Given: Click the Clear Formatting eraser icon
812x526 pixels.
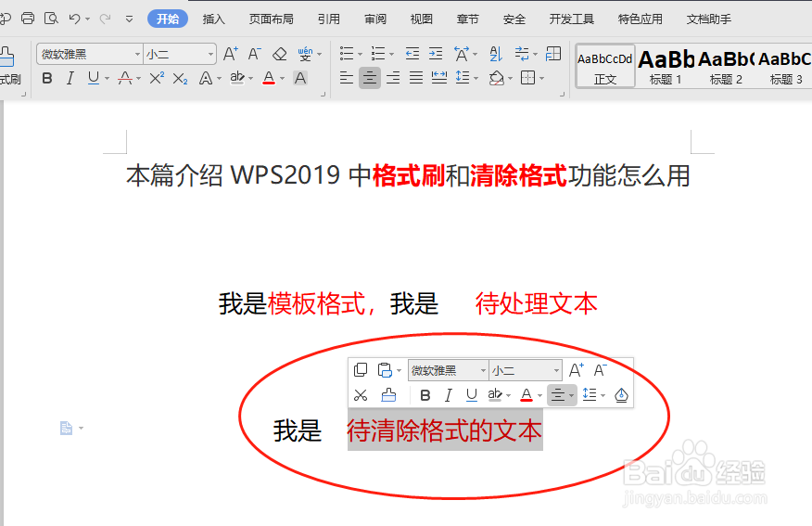Looking at the screenshot, I should point(280,54).
